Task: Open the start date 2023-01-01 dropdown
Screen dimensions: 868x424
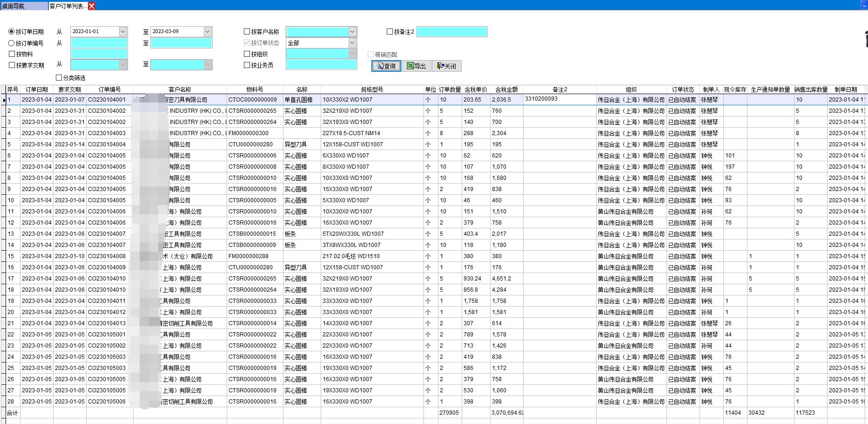Action: pos(123,32)
